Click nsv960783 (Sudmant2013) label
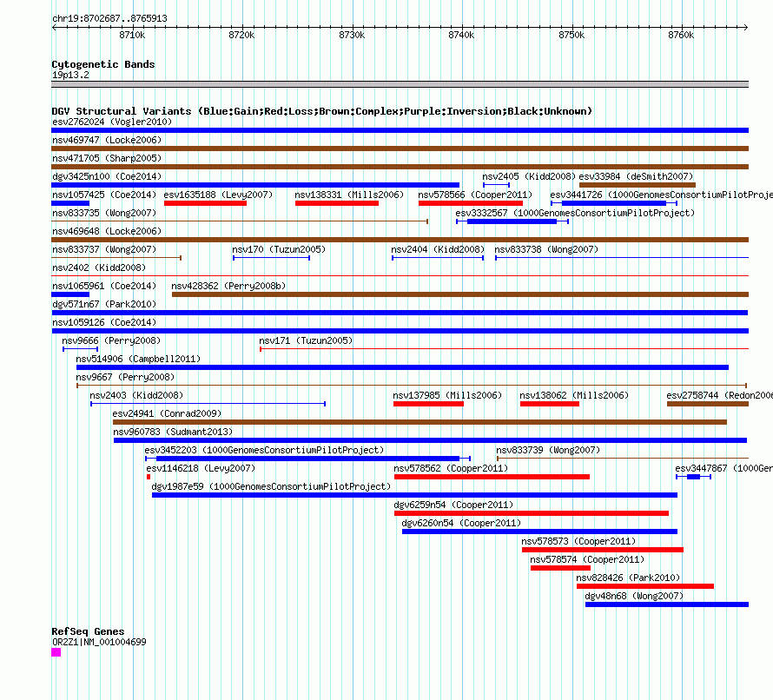The height and width of the screenshot is (700, 773). tap(173, 432)
